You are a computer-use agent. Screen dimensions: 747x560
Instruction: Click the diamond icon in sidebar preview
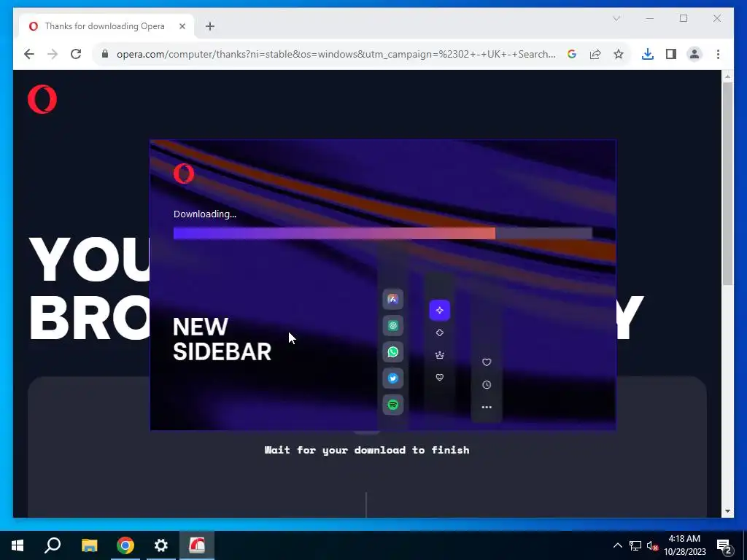pos(439,332)
